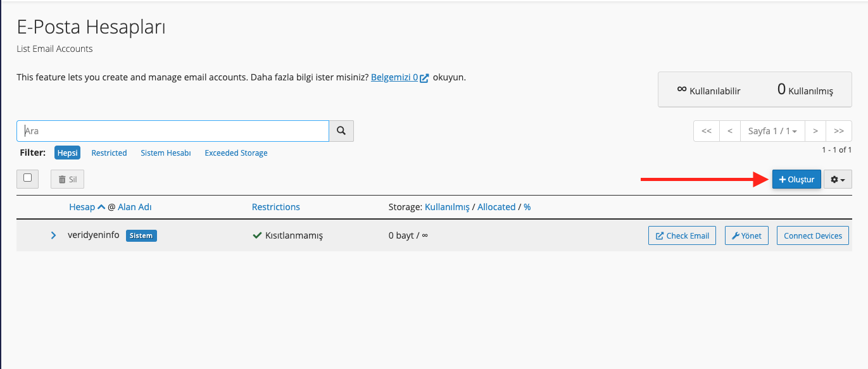
Task: Click the gear settings dropdown icon
Action: click(838, 180)
